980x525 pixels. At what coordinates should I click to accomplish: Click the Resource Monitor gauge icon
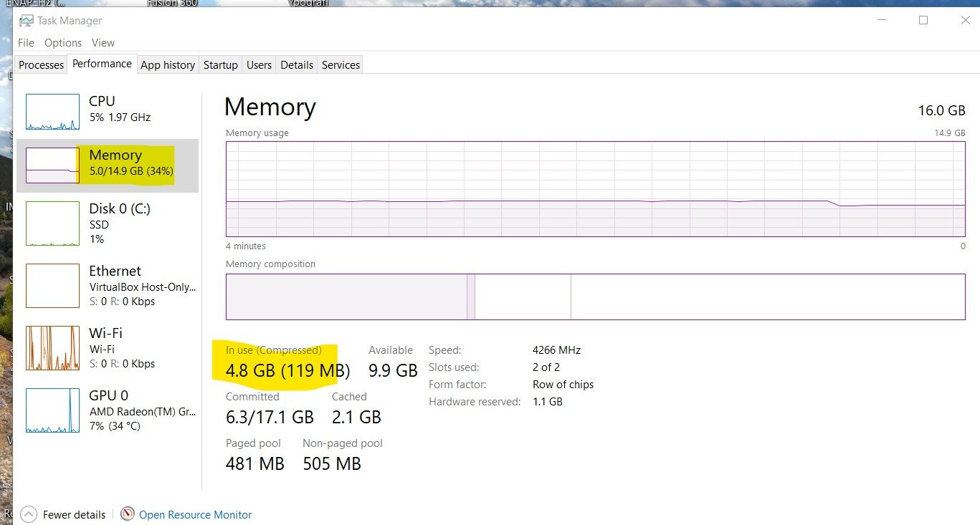pos(128,514)
